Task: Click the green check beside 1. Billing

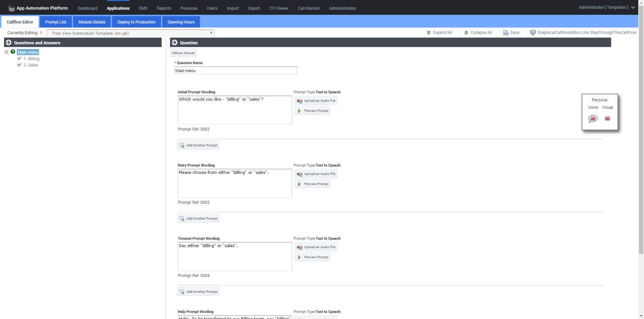Action: tap(19, 58)
